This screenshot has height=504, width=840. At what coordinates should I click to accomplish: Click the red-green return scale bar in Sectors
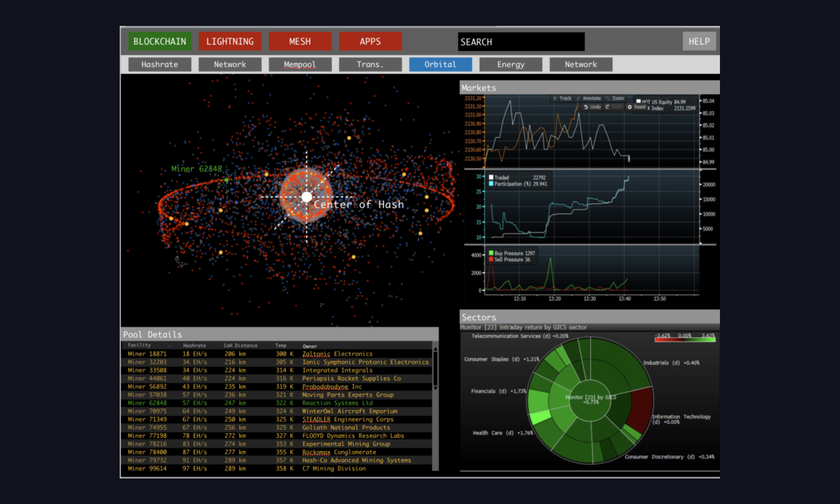coord(685,339)
